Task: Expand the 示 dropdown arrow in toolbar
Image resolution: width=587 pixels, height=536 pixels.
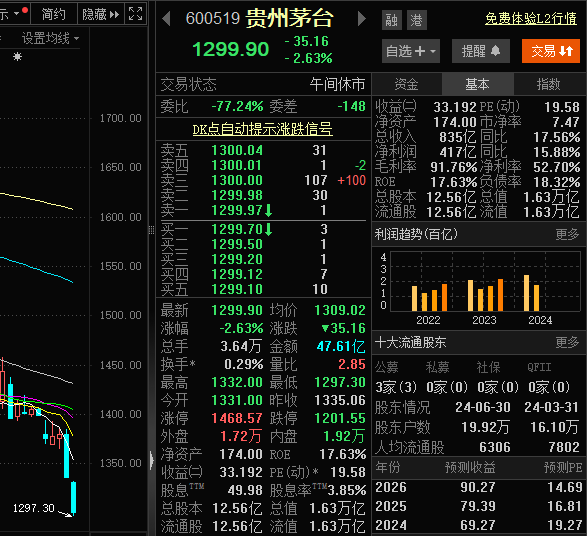Action: coord(16,14)
